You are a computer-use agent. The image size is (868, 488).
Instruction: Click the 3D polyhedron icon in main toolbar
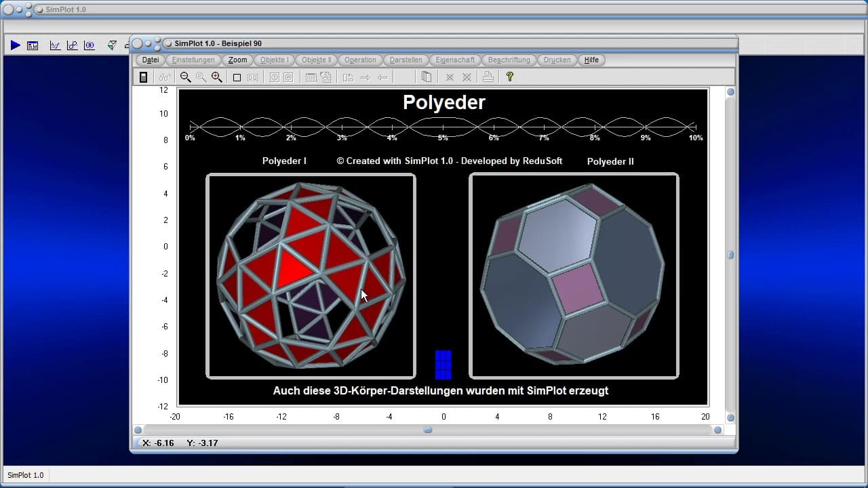pyautogui.click(x=112, y=45)
